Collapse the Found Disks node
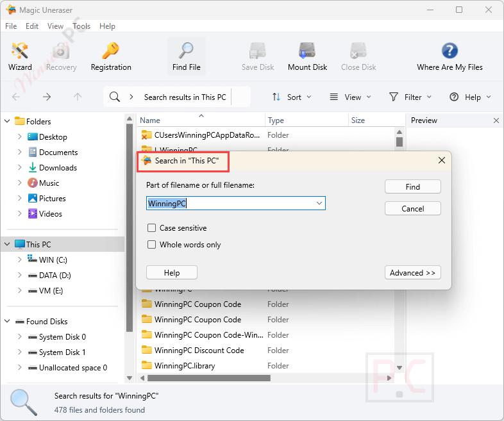This screenshot has height=421, width=504. click(x=8, y=321)
